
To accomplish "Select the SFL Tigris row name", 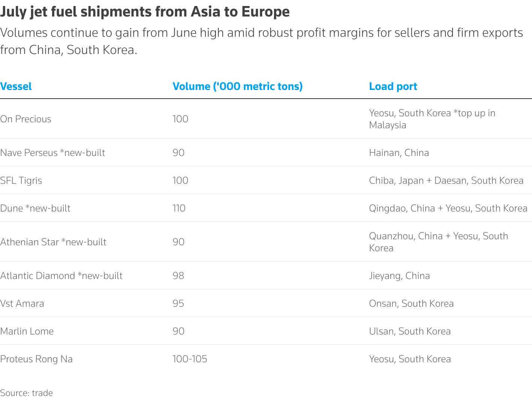I will click(x=21, y=181).
